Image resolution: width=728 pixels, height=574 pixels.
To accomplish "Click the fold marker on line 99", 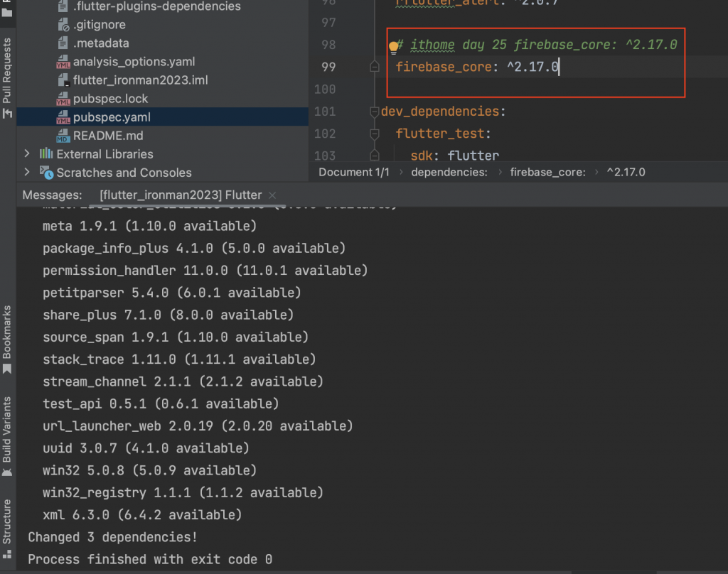I will (x=374, y=67).
